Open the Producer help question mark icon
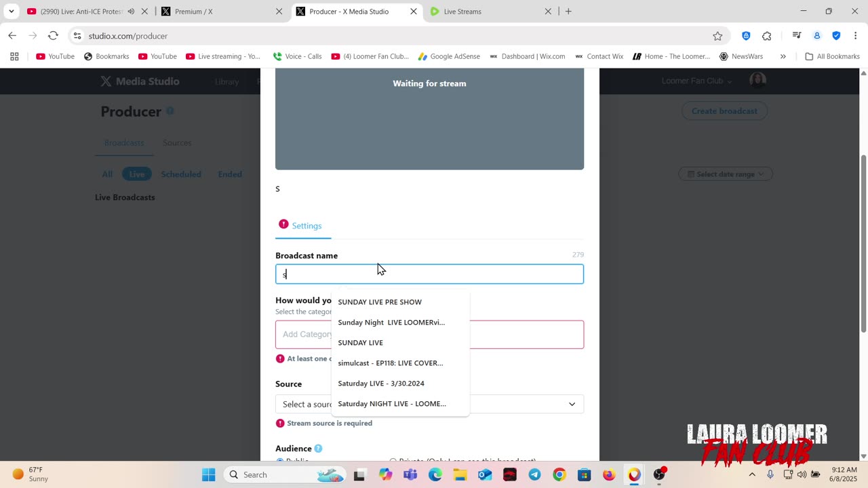Image resolution: width=868 pixels, height=488 pixels. pyautogui.click(x=170, y=110)
